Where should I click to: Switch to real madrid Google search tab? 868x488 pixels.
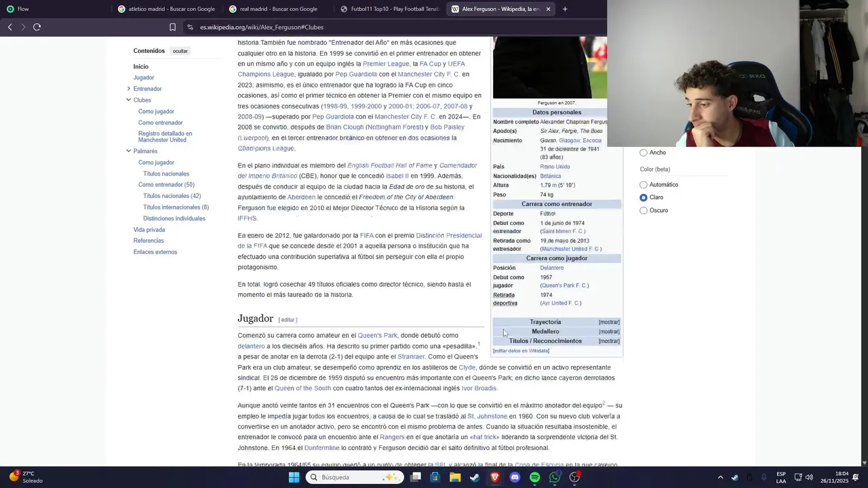point(278,9)
